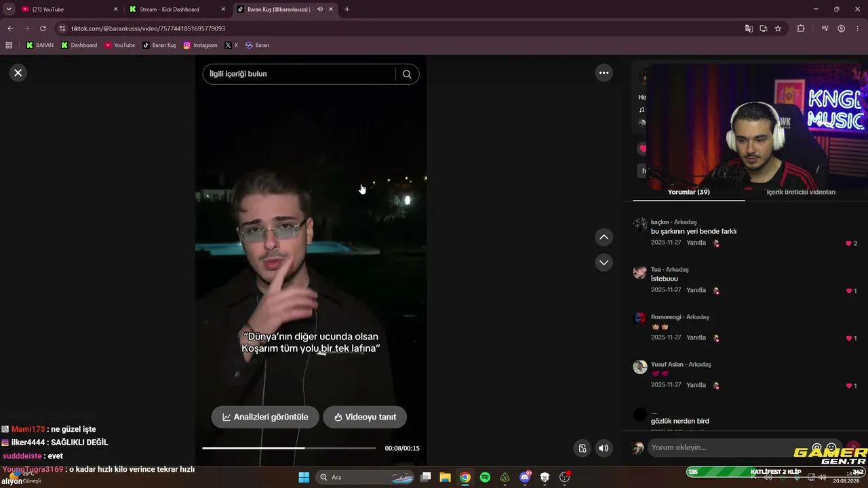This screenshot has width=868, height=488.
Task: Open Spotify from the taskbar
Action: (485, 477)
